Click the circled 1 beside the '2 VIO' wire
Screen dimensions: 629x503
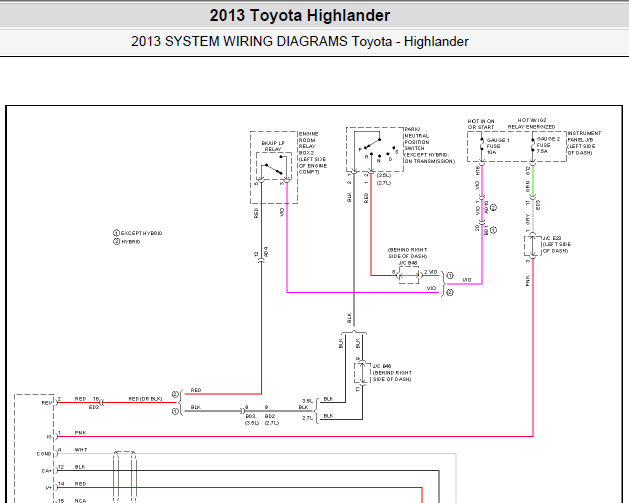tap(450, 276)
